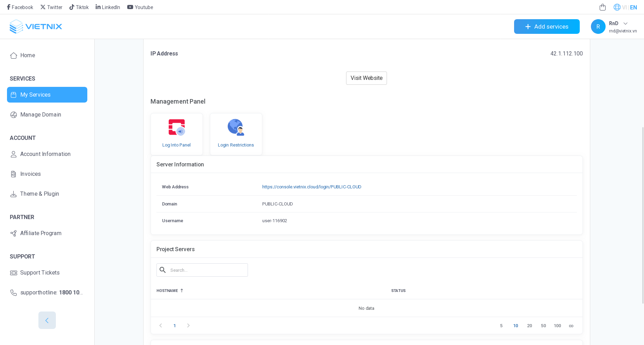Switch language to VI
Viewport: 644px width, 345px height.
click(x=624, y=7)
